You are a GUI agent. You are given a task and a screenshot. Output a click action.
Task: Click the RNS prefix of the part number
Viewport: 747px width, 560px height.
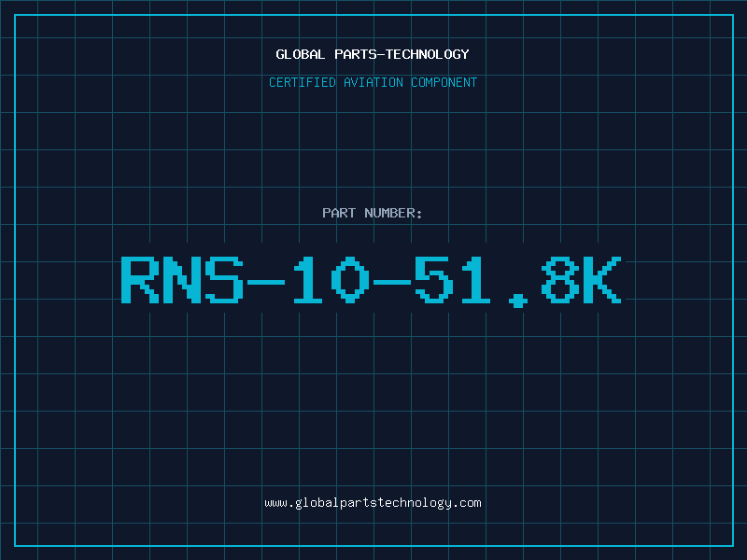click(182, 280)
